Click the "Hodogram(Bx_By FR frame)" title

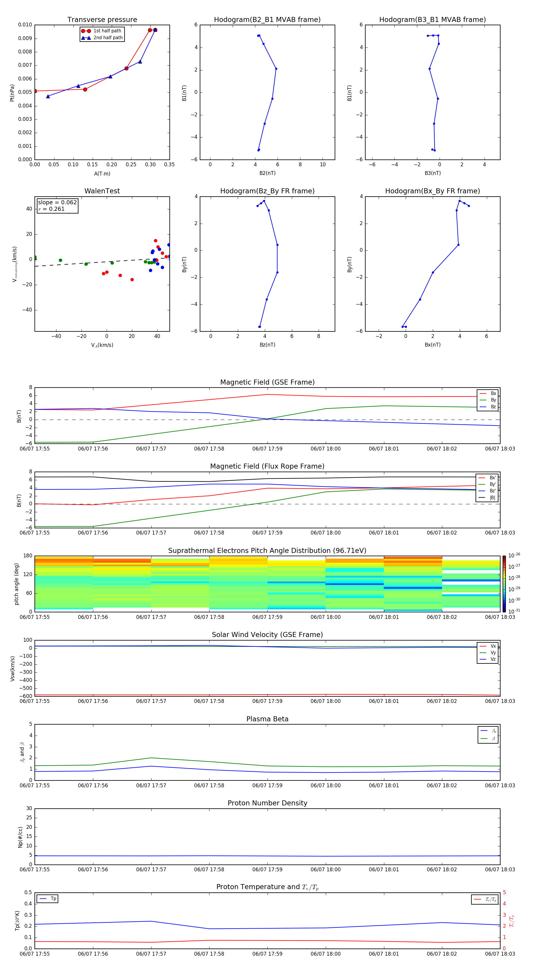(x=432, y=191)
